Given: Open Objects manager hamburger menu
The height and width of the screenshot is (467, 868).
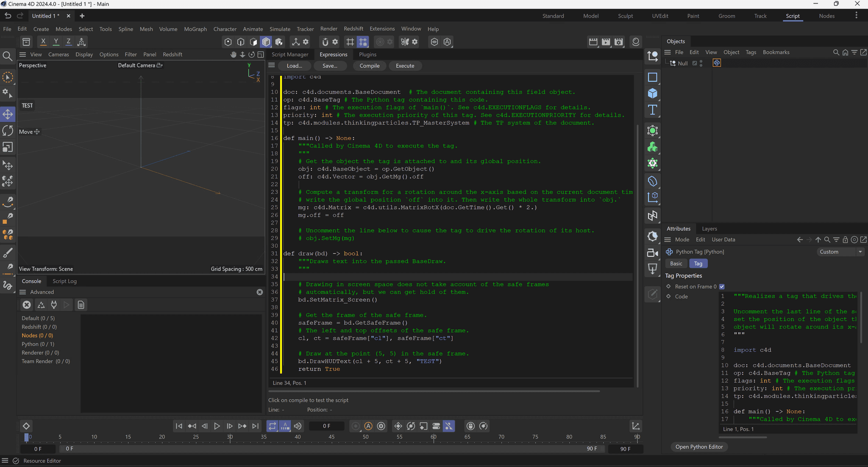Looking at the screenshot, I should click(x=667, y=52).
